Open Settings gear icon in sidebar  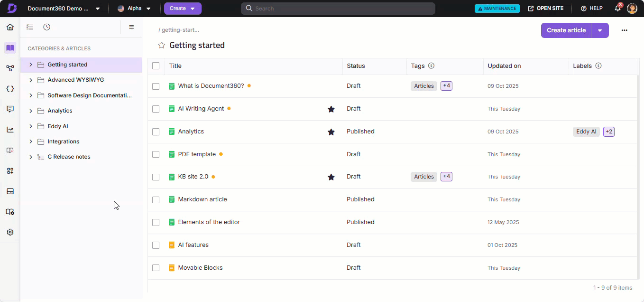point(10,232)
